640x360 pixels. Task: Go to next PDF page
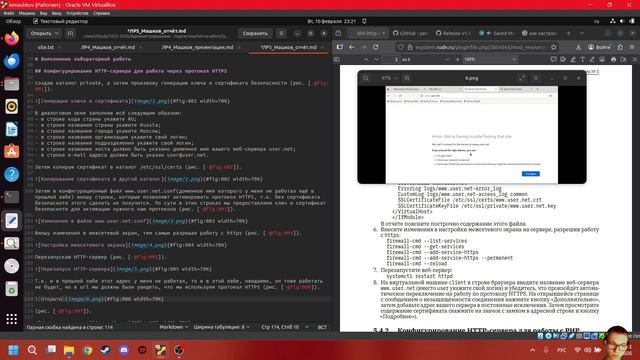pos(376,60)
